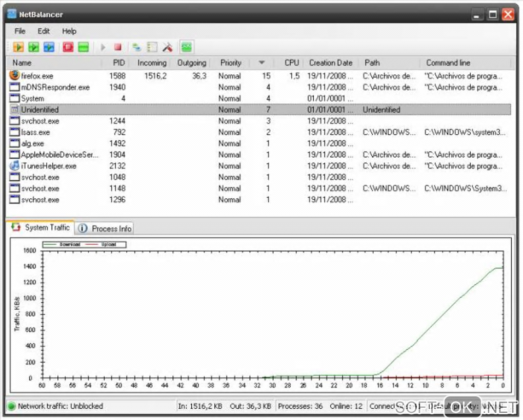Click the list view toolbar icon

tap(152, 47)
